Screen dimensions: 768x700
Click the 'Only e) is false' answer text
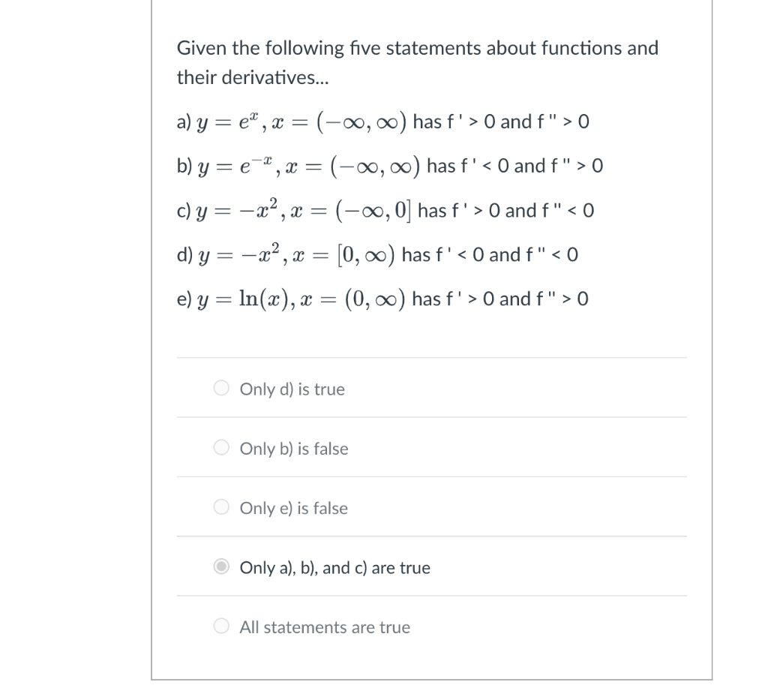tap(293, 508)
